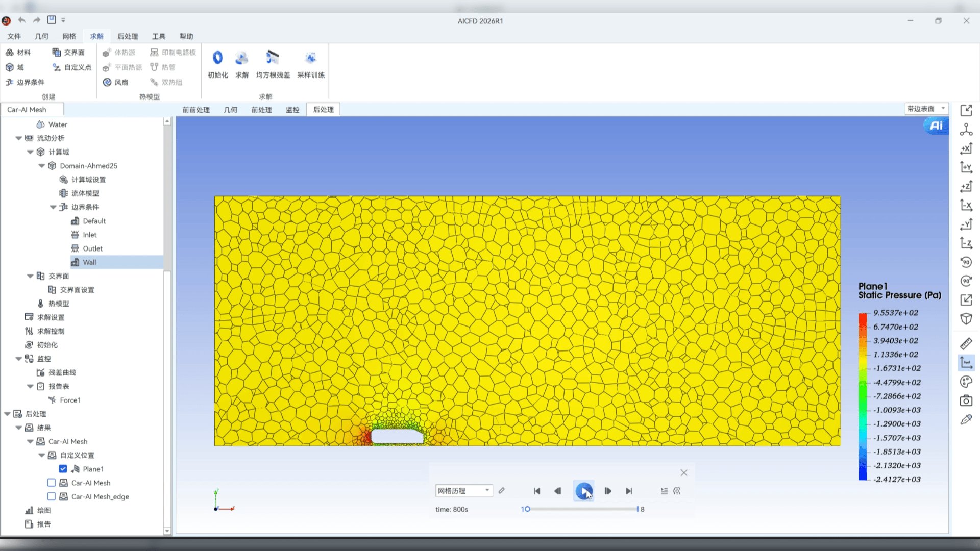This screenshot has width=980, height=551.
Task: Click the tree panel scroll down arrow
Action: pos(167,531)
